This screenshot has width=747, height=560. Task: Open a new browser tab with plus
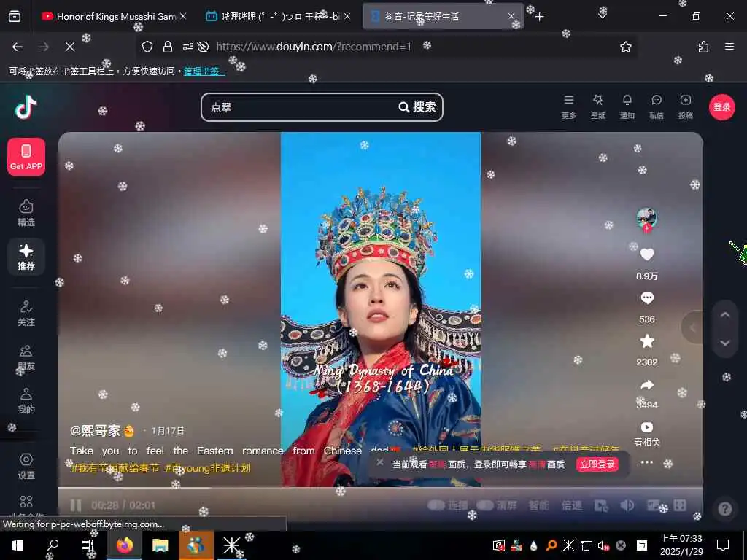tap(539, 17)
